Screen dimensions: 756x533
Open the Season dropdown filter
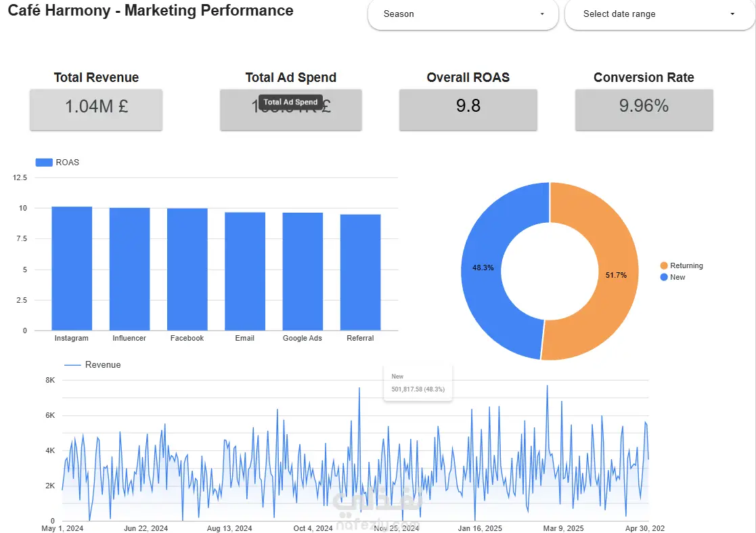click(x=463, y=14)
